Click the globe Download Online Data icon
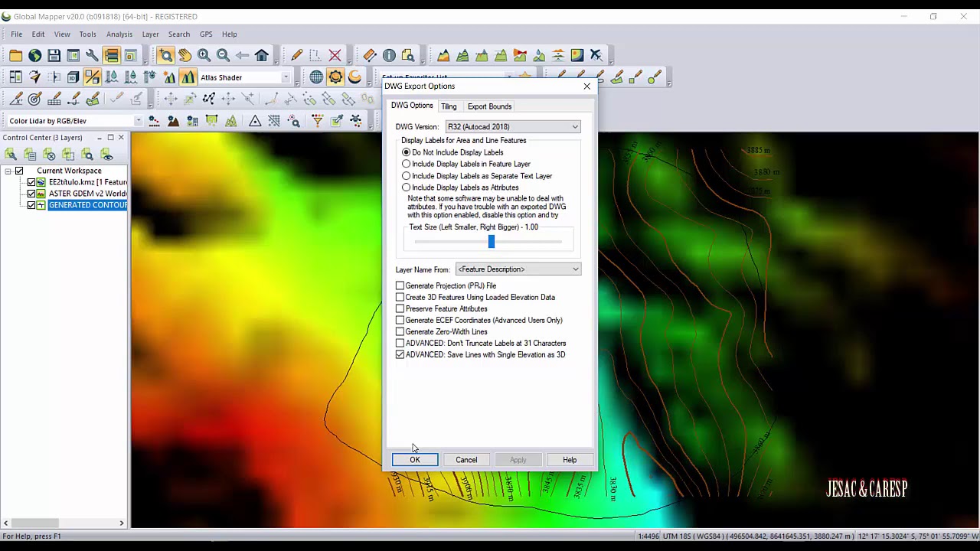Viewport: 980px width, 551px height. coord(35,55)
